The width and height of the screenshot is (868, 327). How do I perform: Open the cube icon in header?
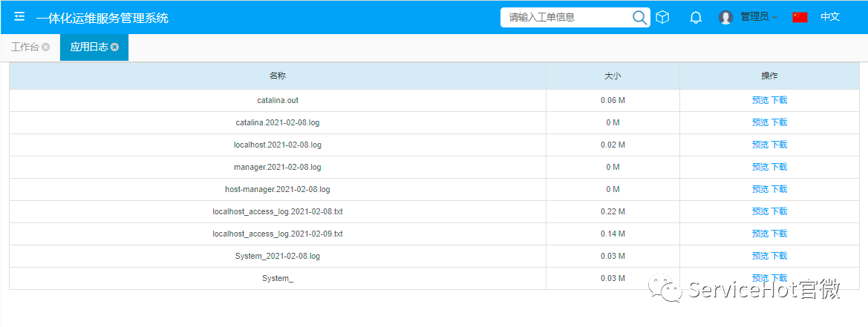(x=663, y=17)
